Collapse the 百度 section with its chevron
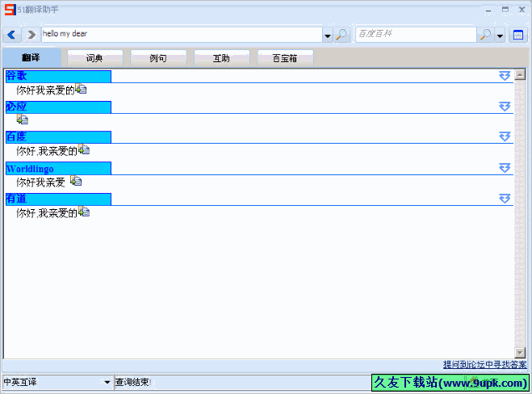 [x=505, y=136]
